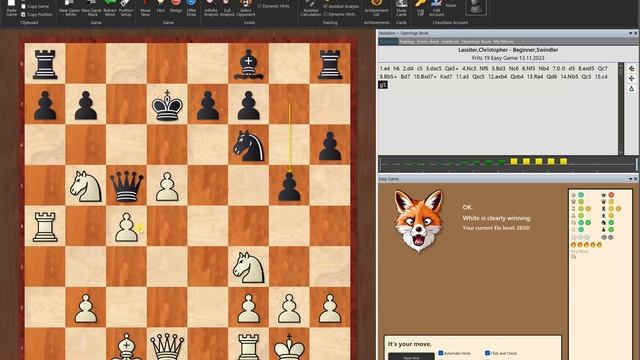Click highlighted move g5 in notation

[x=383, y=85]
